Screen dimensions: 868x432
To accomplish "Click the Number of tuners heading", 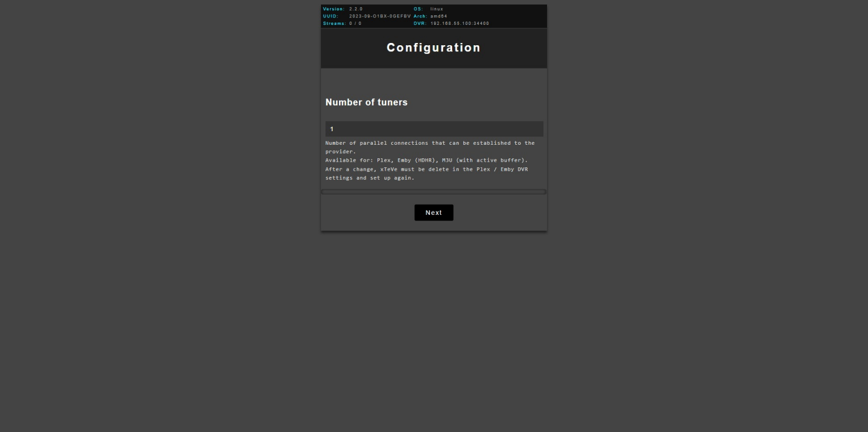I will [366, 102].
